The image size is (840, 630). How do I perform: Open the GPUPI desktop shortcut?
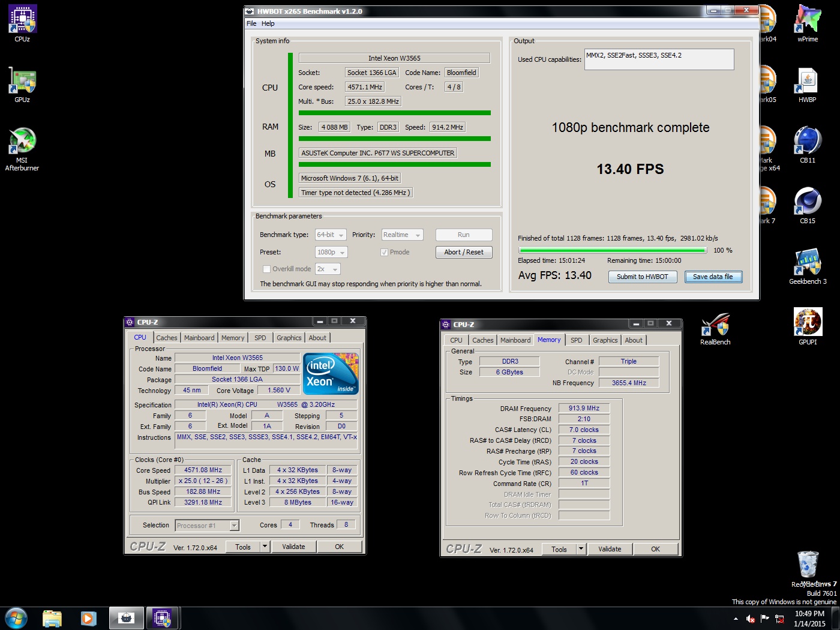click(x=808, y=327)
